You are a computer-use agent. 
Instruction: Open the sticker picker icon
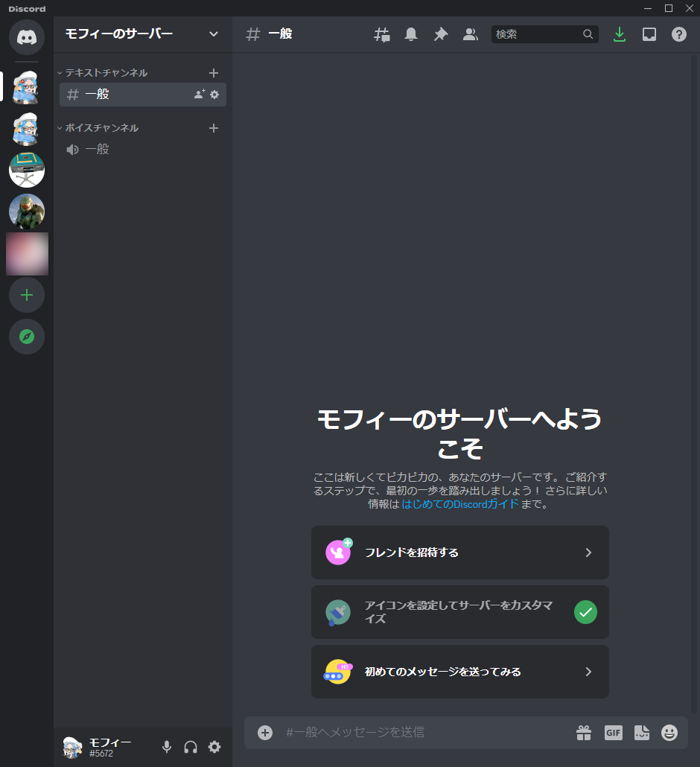point(641,732)
